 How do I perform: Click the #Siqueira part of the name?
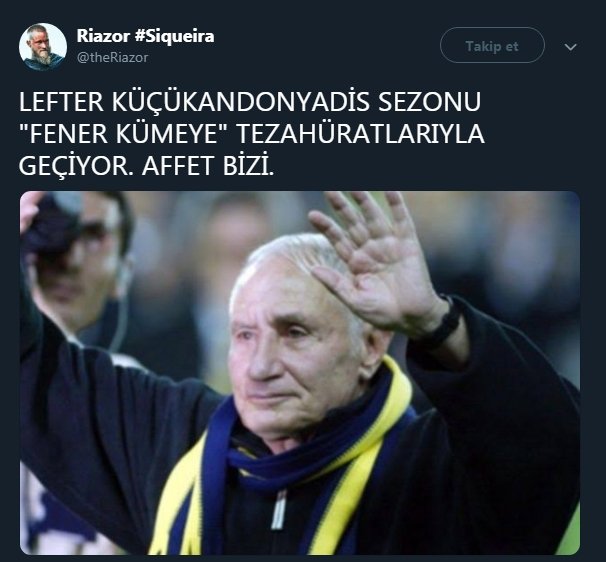pos(174,36)
